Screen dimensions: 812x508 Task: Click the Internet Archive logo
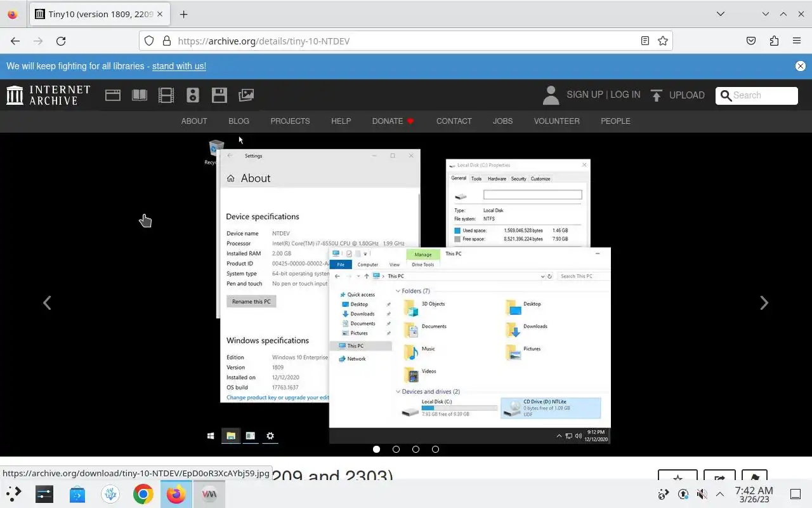pos(48,95)
